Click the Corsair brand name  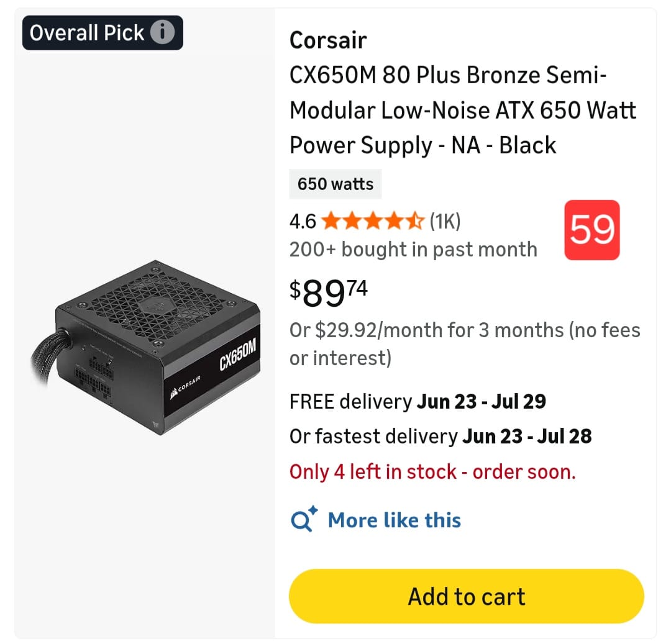point(328,40)
